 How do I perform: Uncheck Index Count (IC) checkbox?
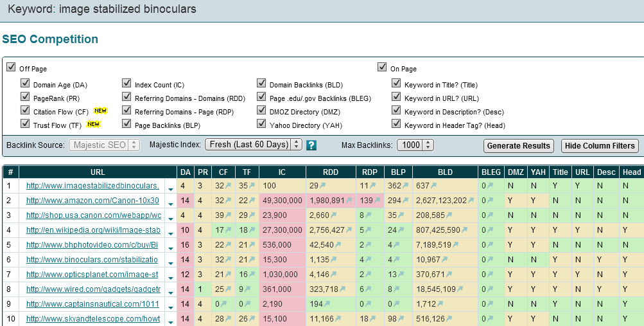126,83
